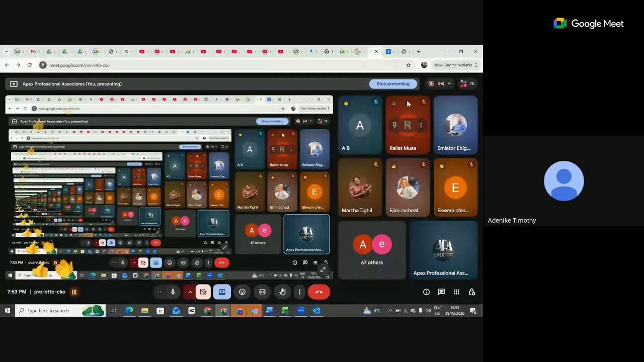This screenshot has width=644, height=362.
Task: Raise hand in the meeting
Action: click(x=283, y=292)
